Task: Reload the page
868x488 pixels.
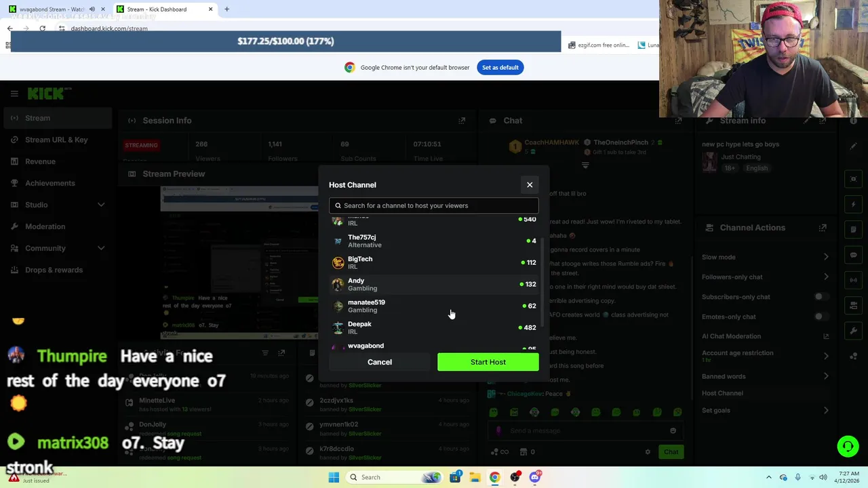Action: pyautogui.click(x=42, y=28)
